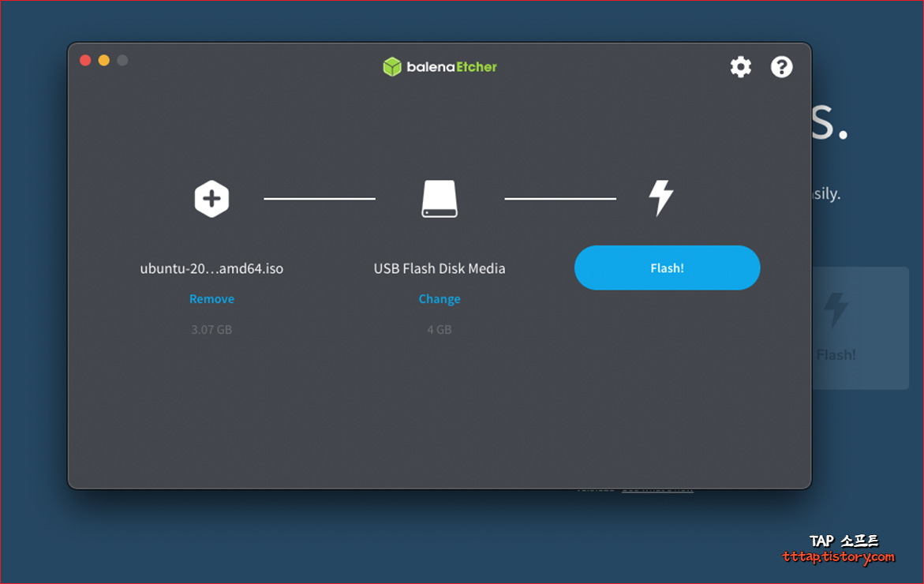Click the plus hexagon image source icon
This screenshot has height=584, width=924.
211,199
